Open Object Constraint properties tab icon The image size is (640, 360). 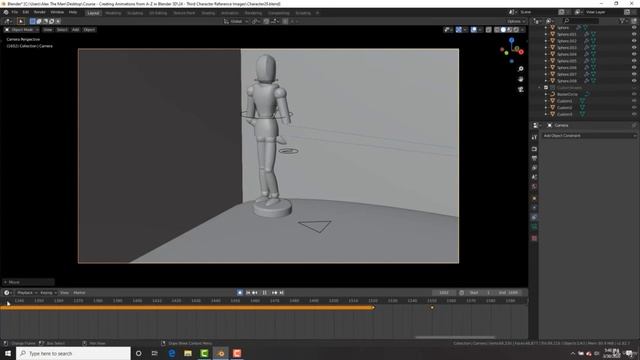534,218
